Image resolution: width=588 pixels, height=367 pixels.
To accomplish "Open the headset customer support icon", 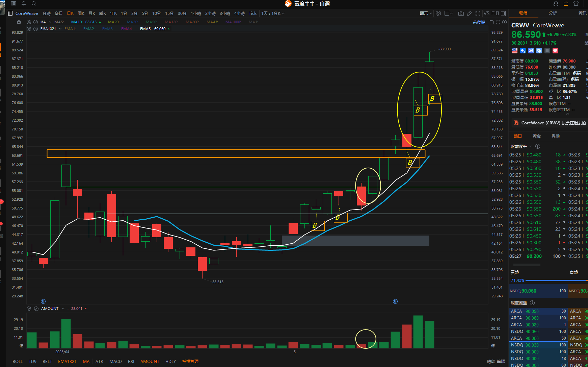I will [556, 3].
